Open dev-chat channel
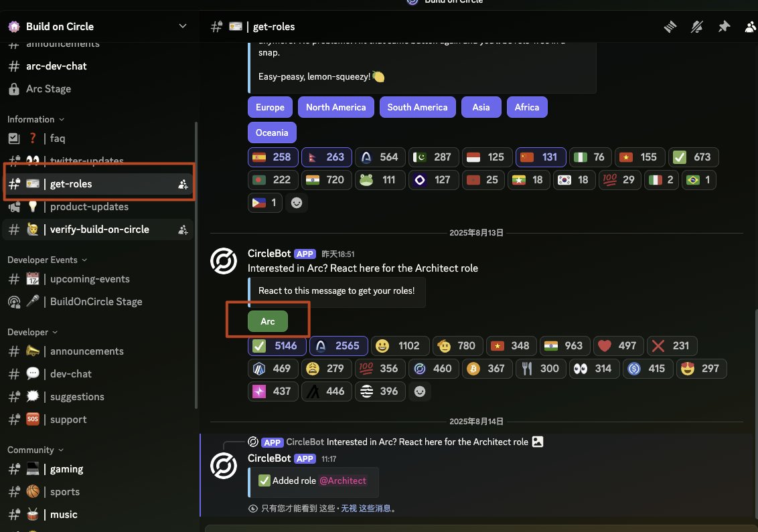This screenshot has height=532, width=758. point(98,375)
